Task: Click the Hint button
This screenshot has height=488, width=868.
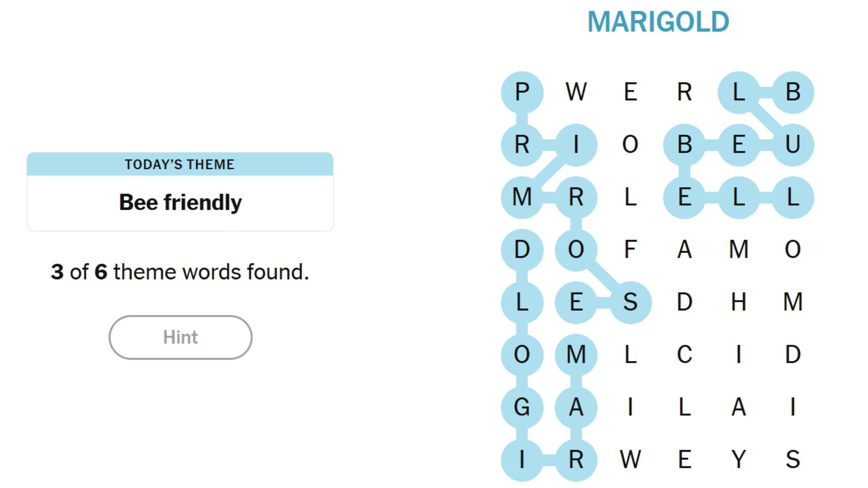Action: tap(180, 337)
